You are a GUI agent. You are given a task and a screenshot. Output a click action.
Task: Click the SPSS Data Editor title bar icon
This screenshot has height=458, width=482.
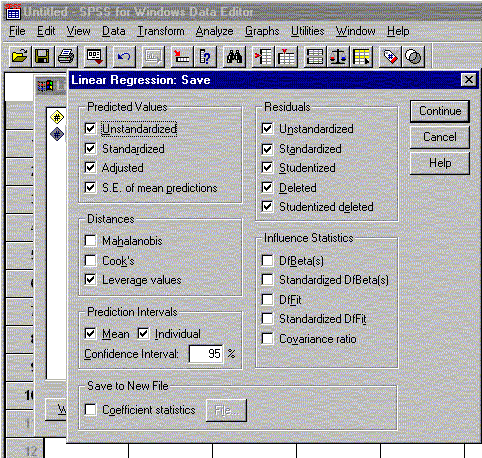tap(13, 12)
